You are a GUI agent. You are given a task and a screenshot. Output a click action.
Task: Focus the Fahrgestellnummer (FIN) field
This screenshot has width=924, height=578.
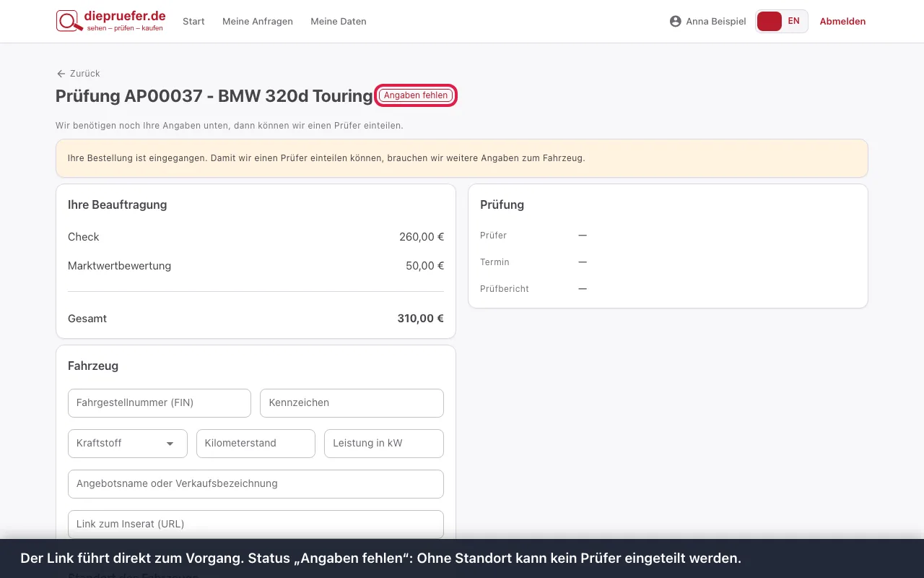click(x=160, y=403)
